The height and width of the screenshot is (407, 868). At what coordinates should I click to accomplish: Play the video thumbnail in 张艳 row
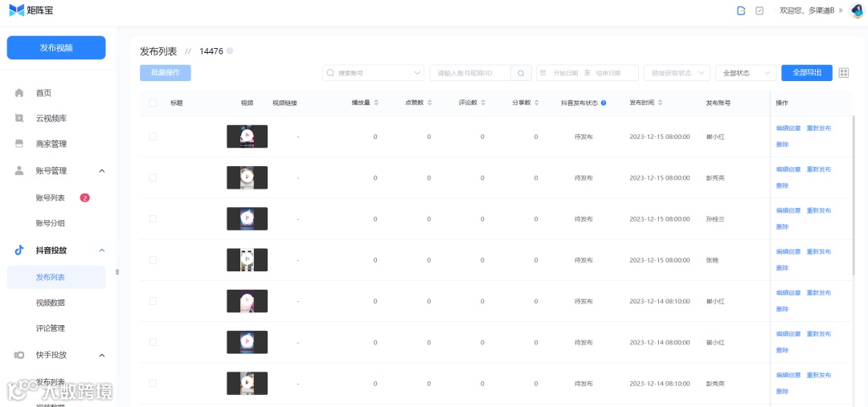[x=247, y=260]
